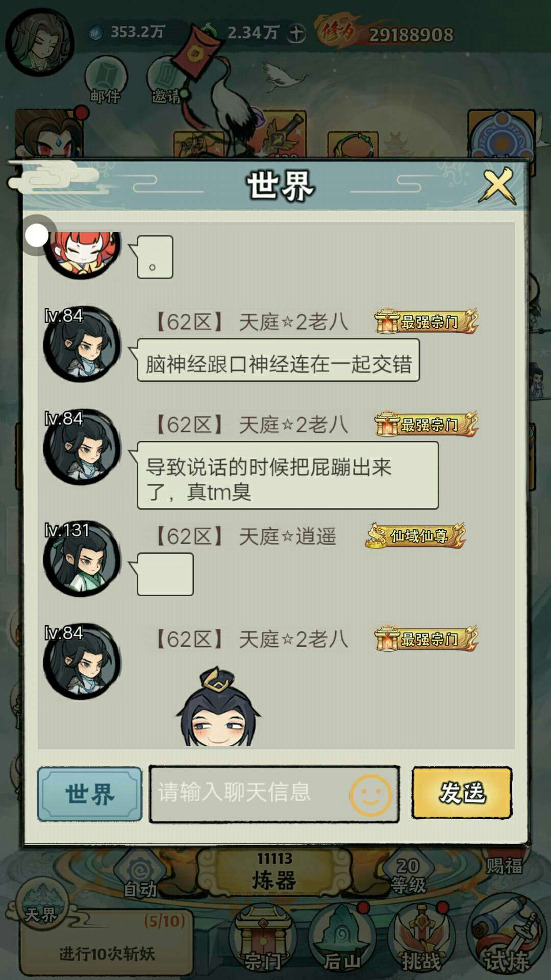This screenshot has width=551, height=980.
Task: Open the 挑战 challenge icon
Action: (x=421, y=938)
